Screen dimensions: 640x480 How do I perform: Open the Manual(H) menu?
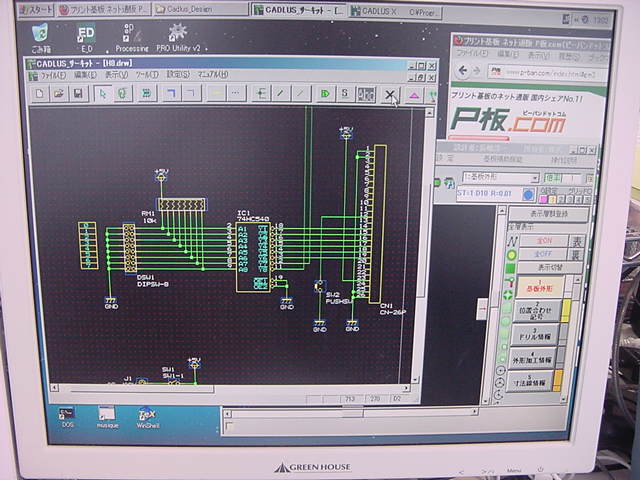(213, 74)
